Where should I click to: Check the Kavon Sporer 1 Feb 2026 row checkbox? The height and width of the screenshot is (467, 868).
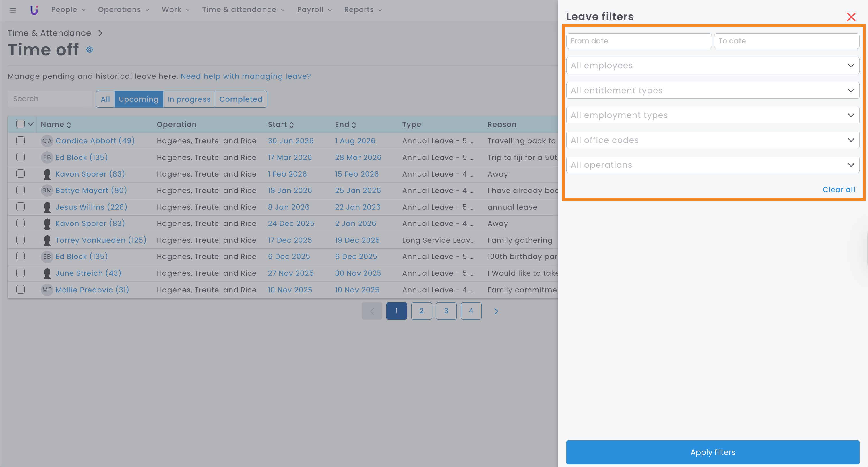(x=21, y=174)
